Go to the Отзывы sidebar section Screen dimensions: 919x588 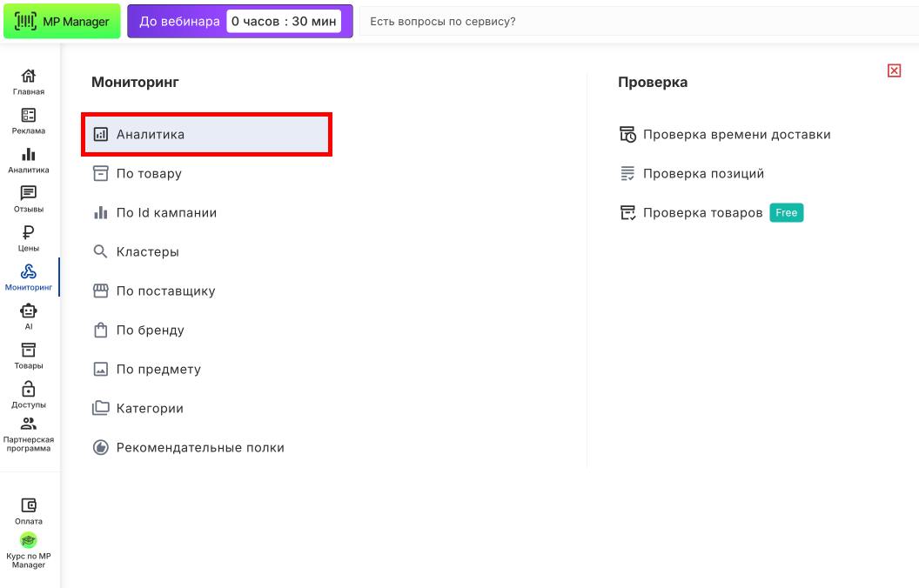click(x=29, y=199)
